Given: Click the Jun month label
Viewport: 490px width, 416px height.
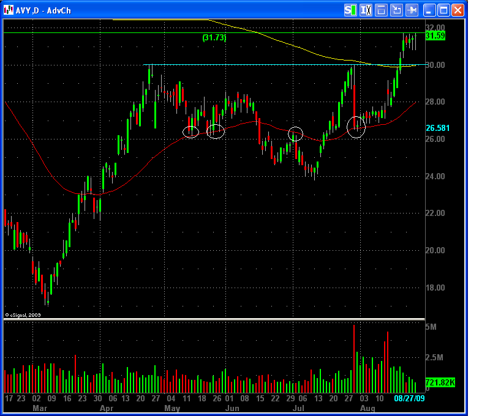Looking at the screenshot, I should pos(232,408).
